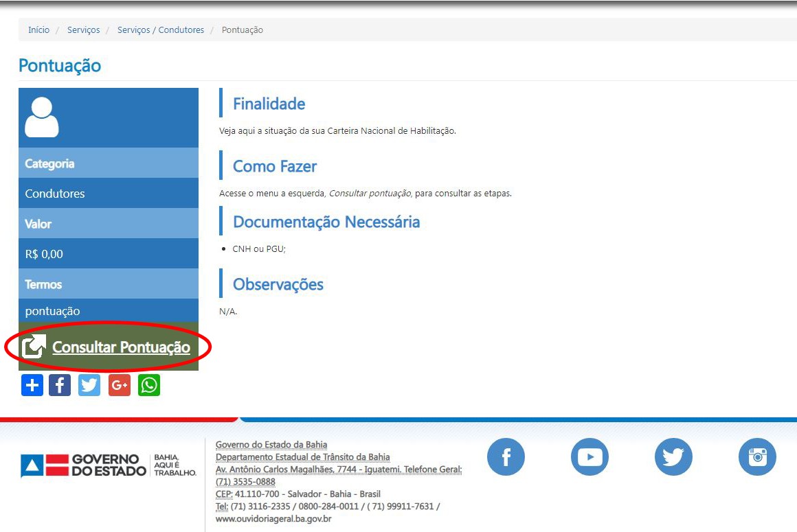The width and height of the screenshot is (797, 532).
Task: Click the Como Fazer heading
Action: click(x=274, y=166)
